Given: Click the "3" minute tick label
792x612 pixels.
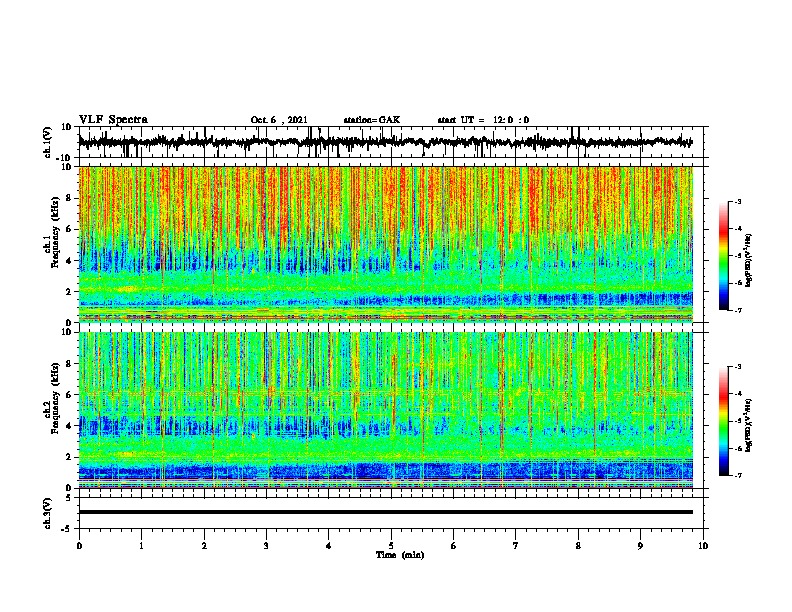Looking at the screenshot, I should tap(266, 546).
